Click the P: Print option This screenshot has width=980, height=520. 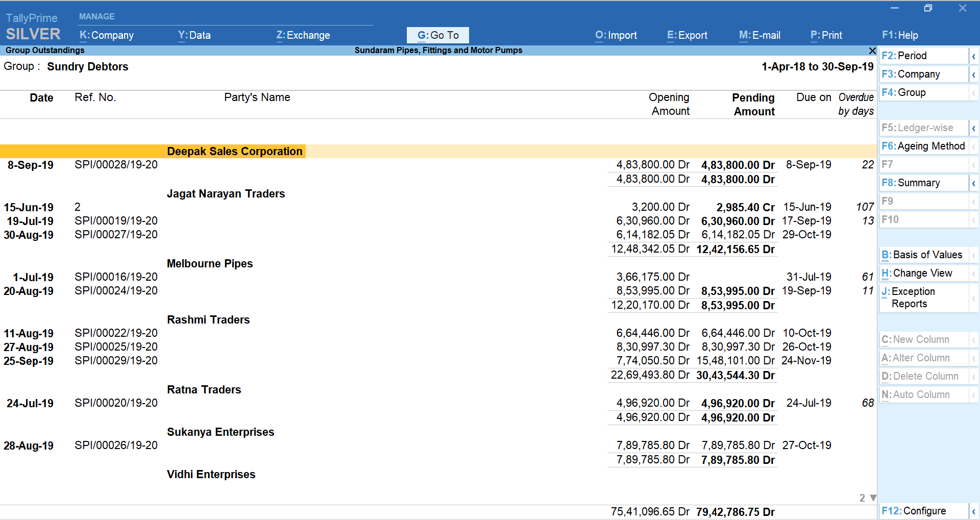[x=825, y=35]
